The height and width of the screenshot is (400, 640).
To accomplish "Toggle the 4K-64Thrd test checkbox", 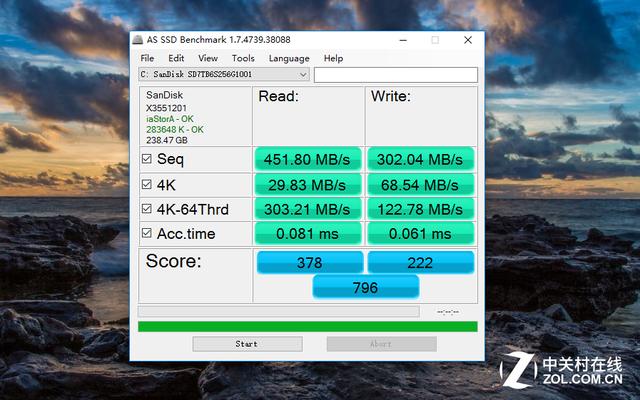I will coord(147,209).
